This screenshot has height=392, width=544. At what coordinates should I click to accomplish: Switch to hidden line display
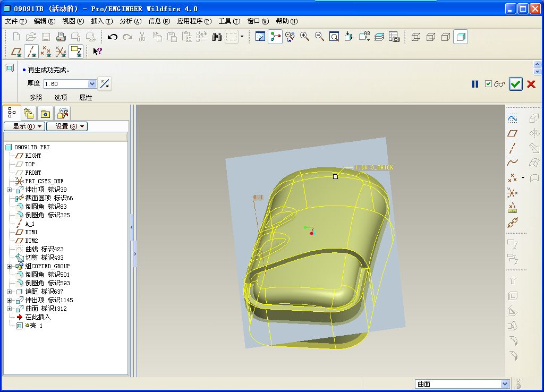click(x=430, y=37)
